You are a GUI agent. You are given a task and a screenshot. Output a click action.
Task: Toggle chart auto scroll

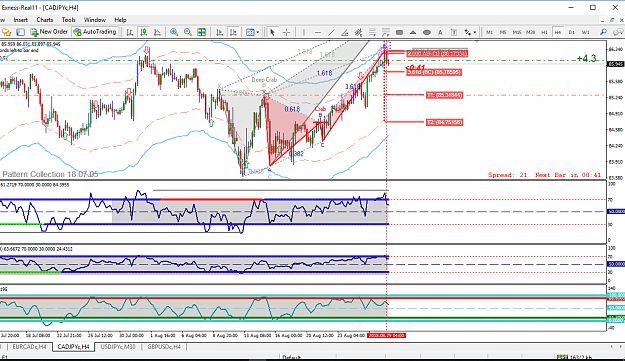[x=219, y=32]
